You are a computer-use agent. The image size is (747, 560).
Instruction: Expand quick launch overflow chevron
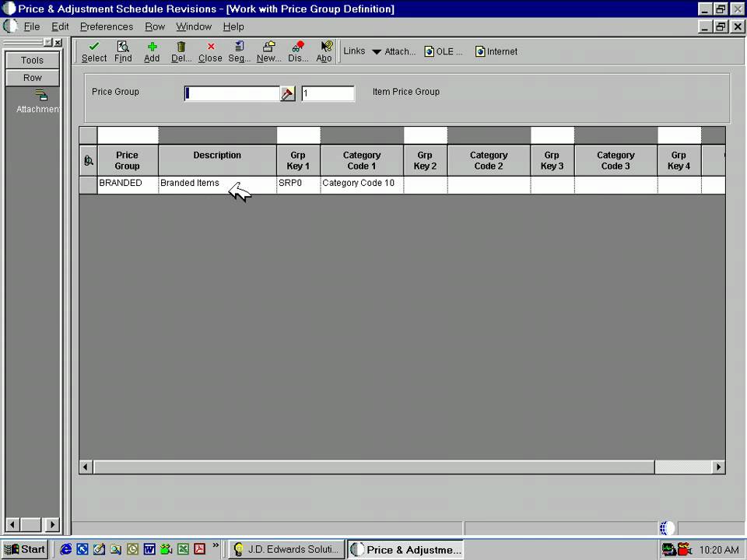coord(216,546)
